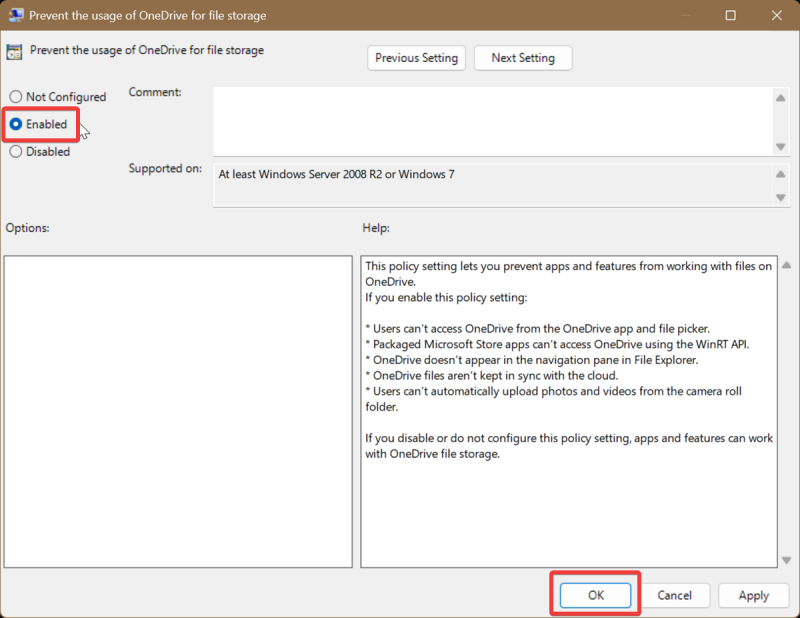Click the title bar window icon

pyautogui.click(x=16, y=15)
